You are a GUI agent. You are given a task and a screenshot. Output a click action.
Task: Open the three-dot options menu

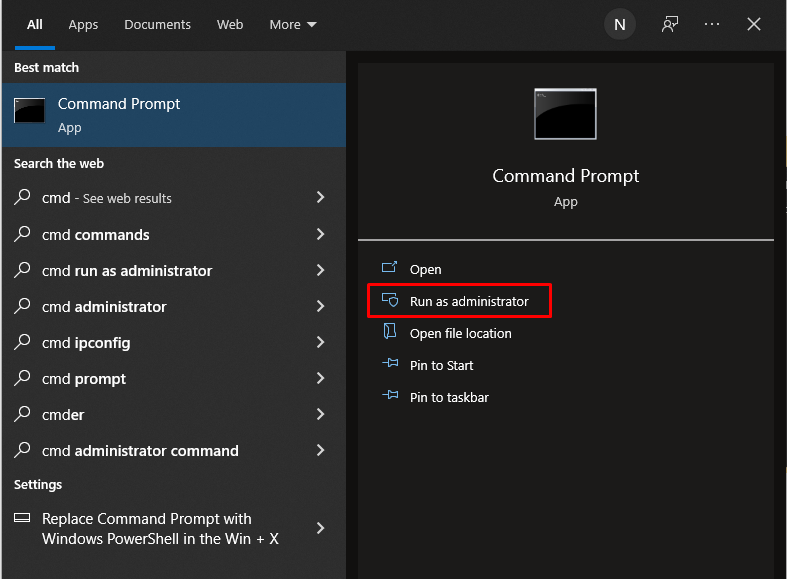click(x=712, y=25)
